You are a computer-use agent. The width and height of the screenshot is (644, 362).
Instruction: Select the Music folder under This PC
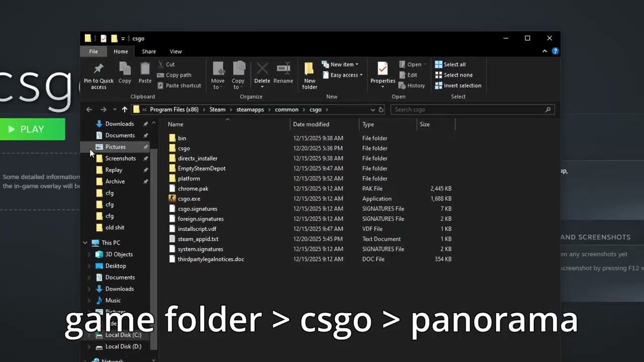(x=113, y=300)
